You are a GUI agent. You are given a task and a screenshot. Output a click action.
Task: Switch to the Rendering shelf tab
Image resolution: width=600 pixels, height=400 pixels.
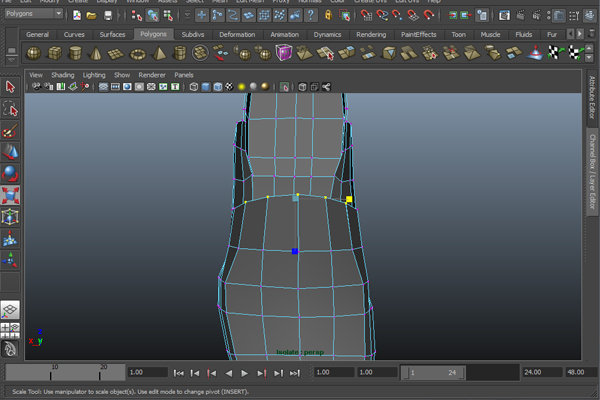(x=371, y=34)
